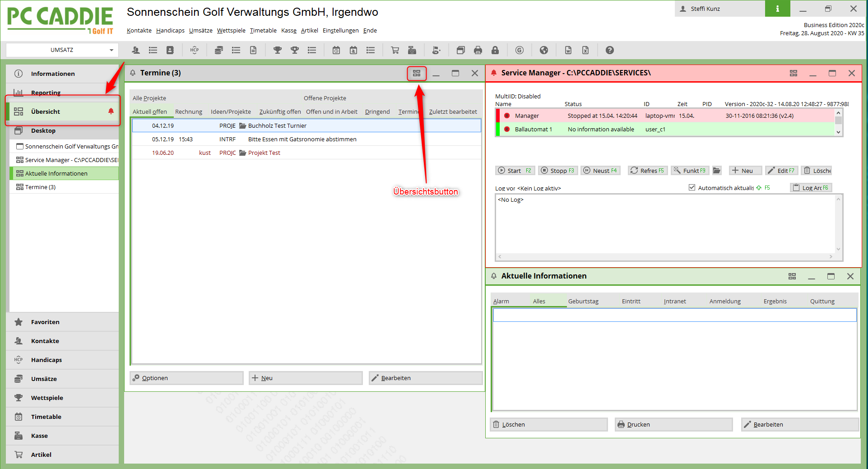Open the globe toolbar icon
Viewport: 868px width, 469px height.
click(544, 50)
